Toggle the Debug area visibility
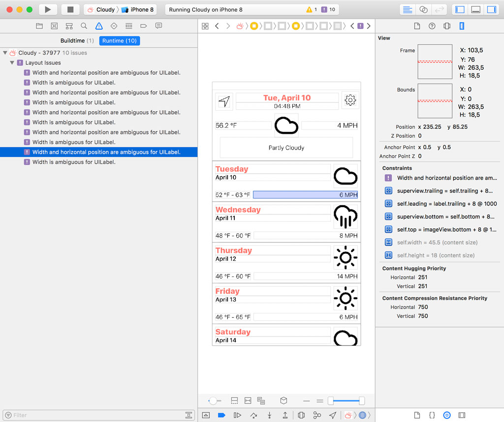This screenshot has height=422, width=504. [475, 9]
